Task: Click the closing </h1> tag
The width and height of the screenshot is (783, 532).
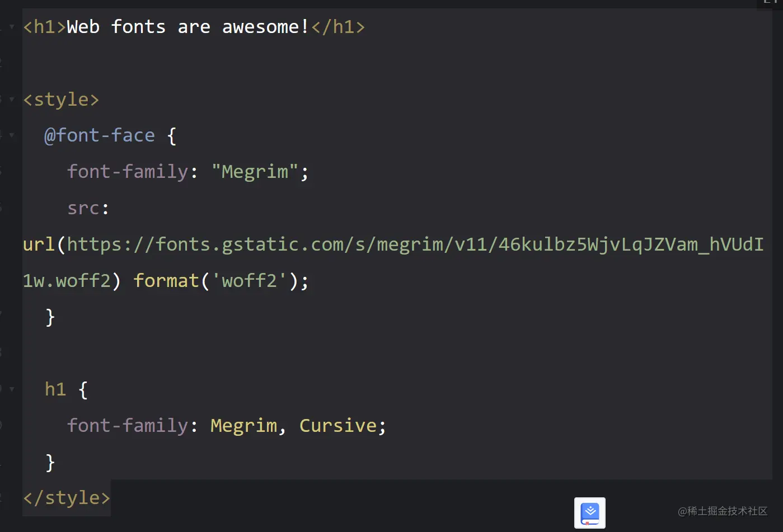Action: point(338,26)
